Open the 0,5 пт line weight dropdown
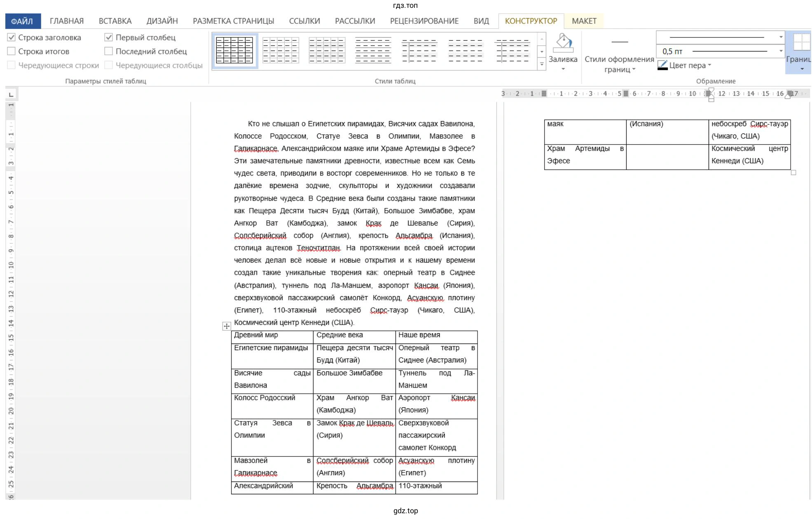The width and height of the screenshot is (812, 519). pyautogui.click(x=781, y=51)
